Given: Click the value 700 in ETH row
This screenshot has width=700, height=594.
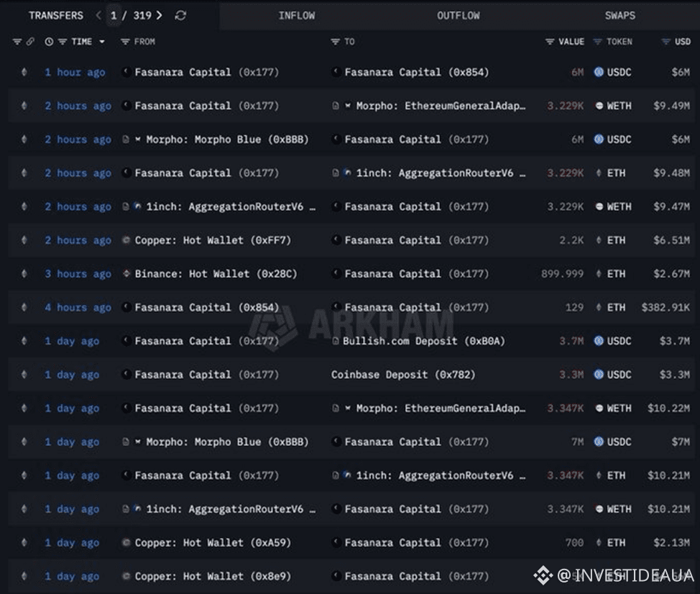Looking at the screenshot, I should [574, 543].
